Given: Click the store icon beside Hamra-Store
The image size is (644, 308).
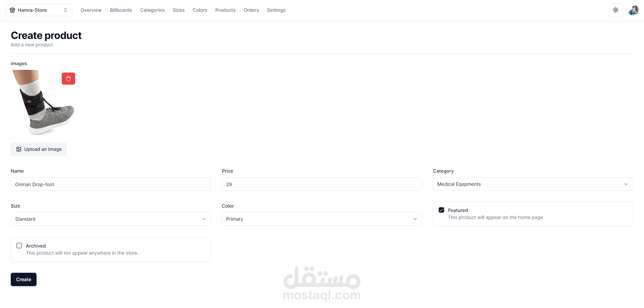Looking at the screenshot, I should (x=12, y=10).
